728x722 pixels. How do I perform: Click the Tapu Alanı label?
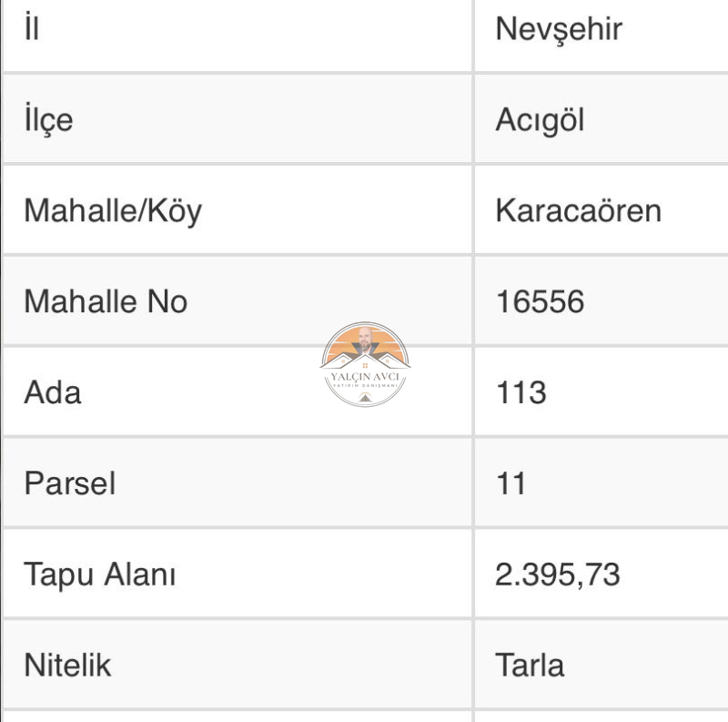coord(100,575)
